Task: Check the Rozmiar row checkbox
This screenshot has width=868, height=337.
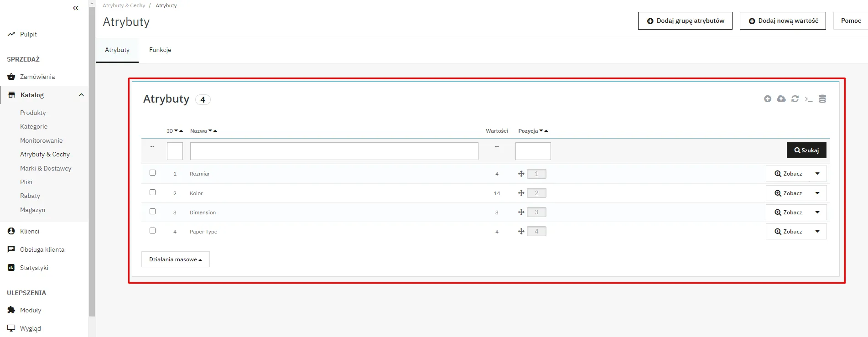Action: [x=153, y=173]
